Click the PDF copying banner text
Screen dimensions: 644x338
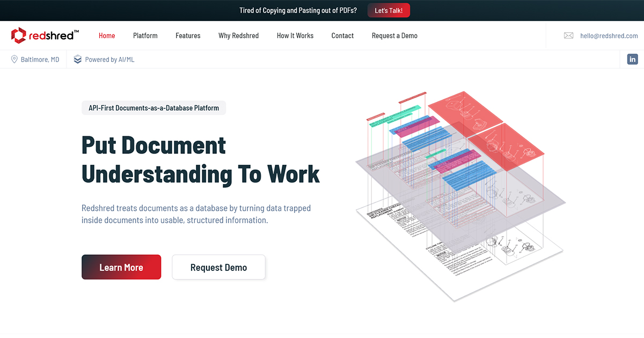[298, 10]
